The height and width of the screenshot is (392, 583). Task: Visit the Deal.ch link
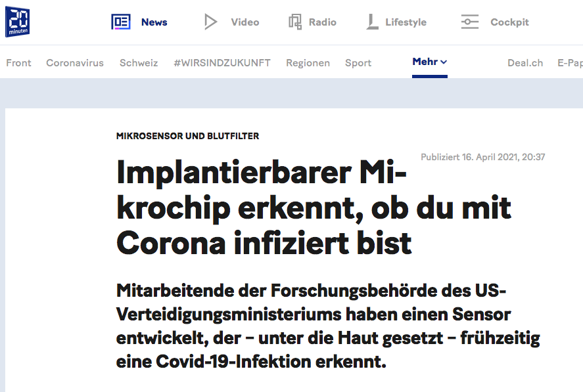coord(525,63)
